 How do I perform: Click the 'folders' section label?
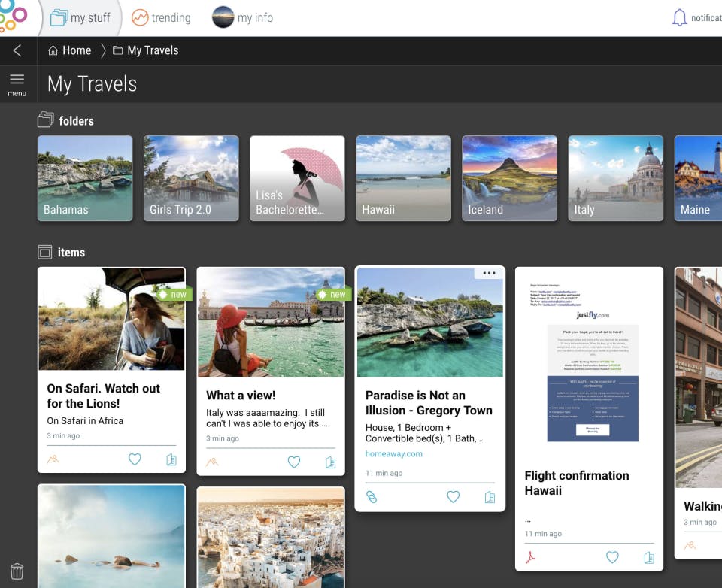(77, 120)
